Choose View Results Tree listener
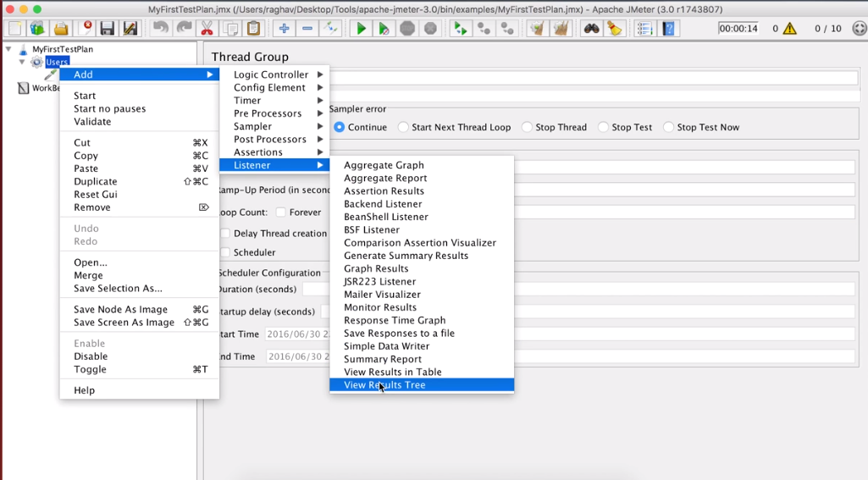Image resolution: width=868 pixels, height=480 pixels. click(x=422, y=385)
